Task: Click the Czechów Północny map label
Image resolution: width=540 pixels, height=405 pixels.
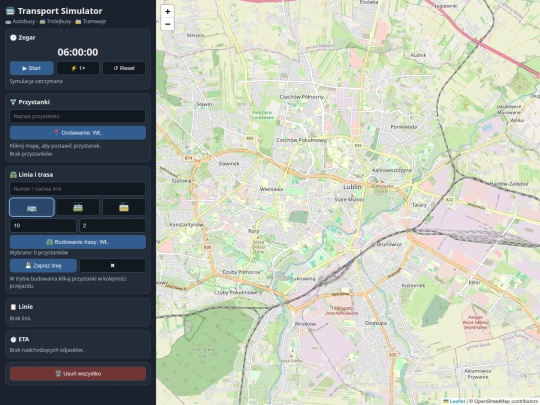Action: [x=302, y=97]
